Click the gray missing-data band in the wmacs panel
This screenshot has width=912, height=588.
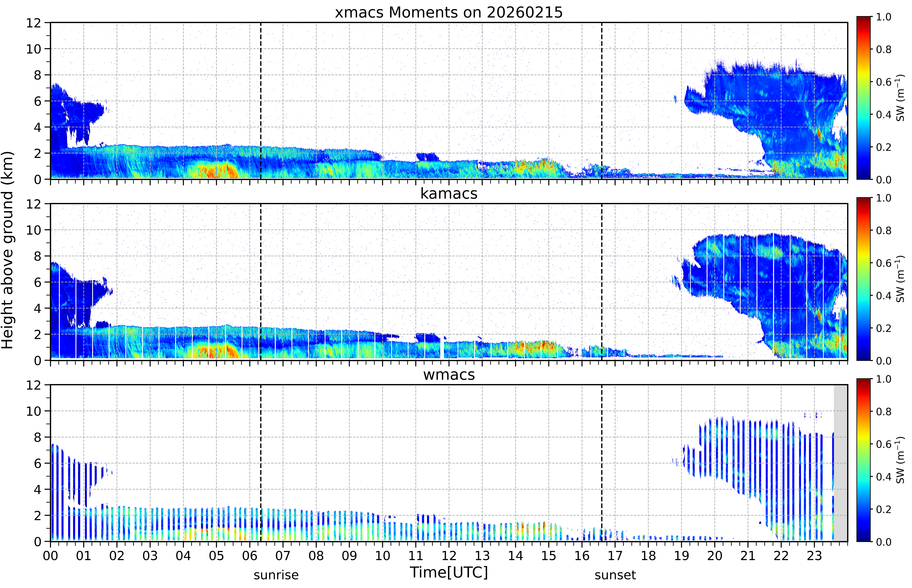click(x=841, y=463)
